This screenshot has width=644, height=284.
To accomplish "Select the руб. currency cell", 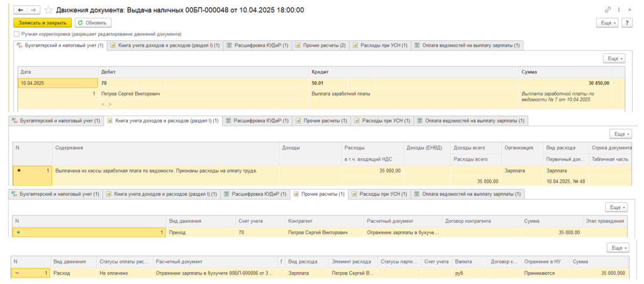I will [469, 273].
